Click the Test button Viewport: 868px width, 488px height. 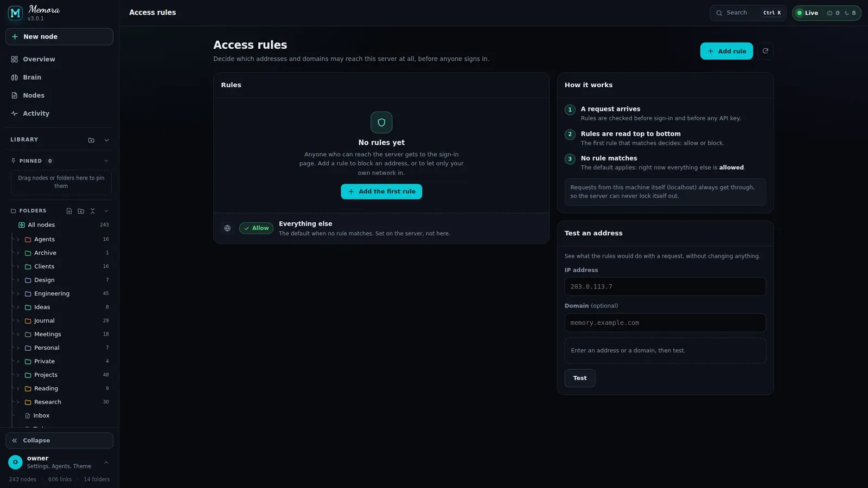[x=579, y=378]
